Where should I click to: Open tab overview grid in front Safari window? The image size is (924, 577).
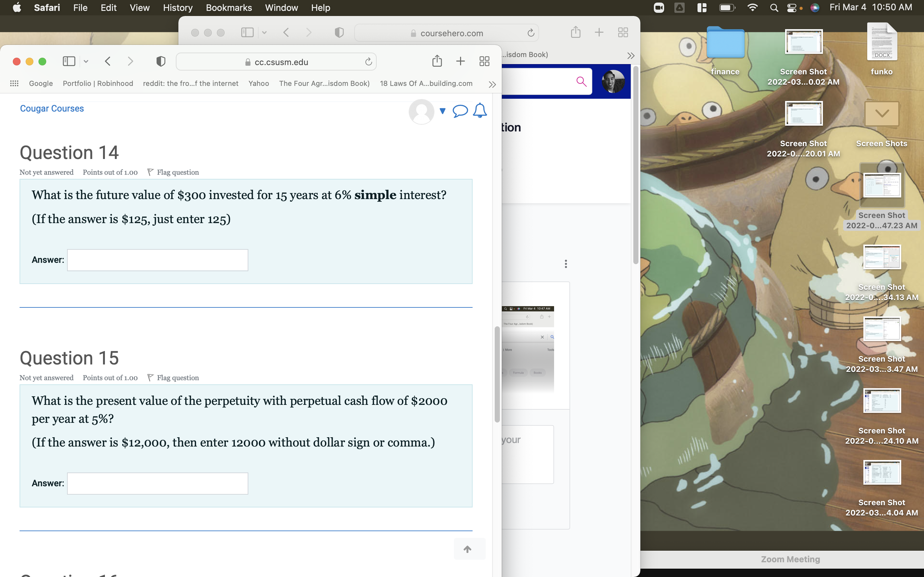[x=484, y=62]
